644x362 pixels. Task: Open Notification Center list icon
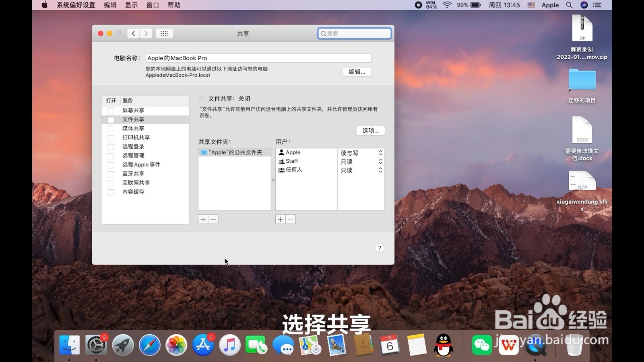597,5
